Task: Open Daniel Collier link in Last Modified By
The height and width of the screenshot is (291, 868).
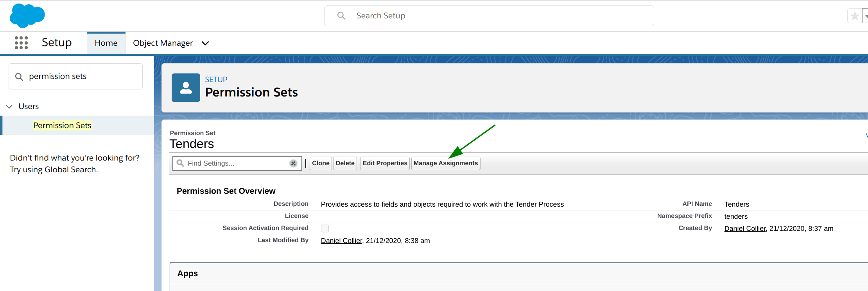Action: [341, 241]
